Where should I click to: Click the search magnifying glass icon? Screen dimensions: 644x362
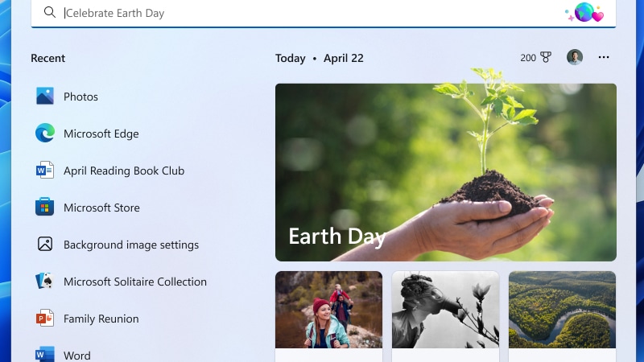(50, 13)
